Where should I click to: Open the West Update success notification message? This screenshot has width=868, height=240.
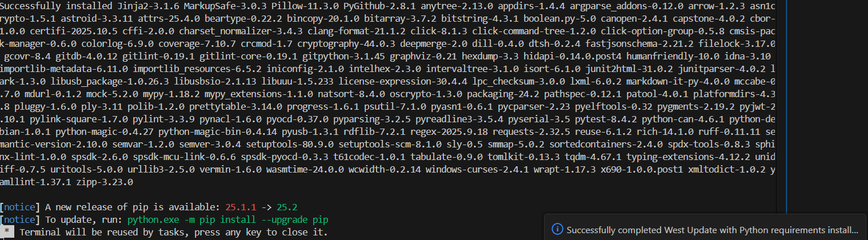[713, 230]
